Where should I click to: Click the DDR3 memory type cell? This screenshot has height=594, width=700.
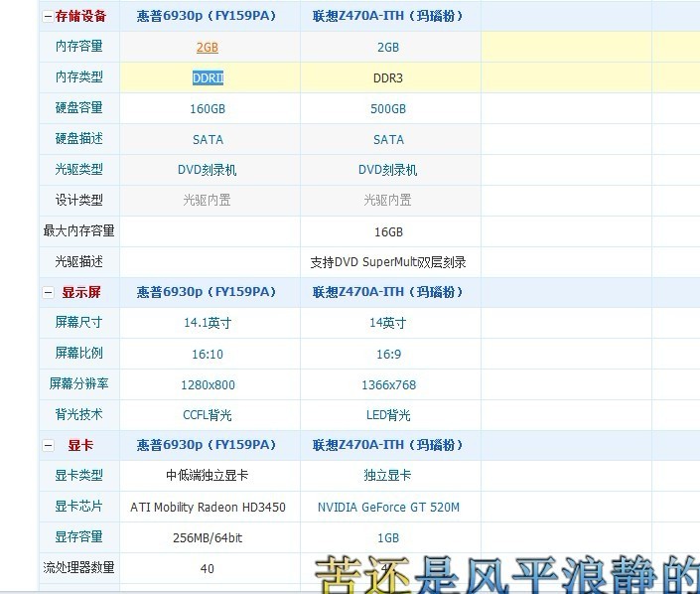(388, 78)
